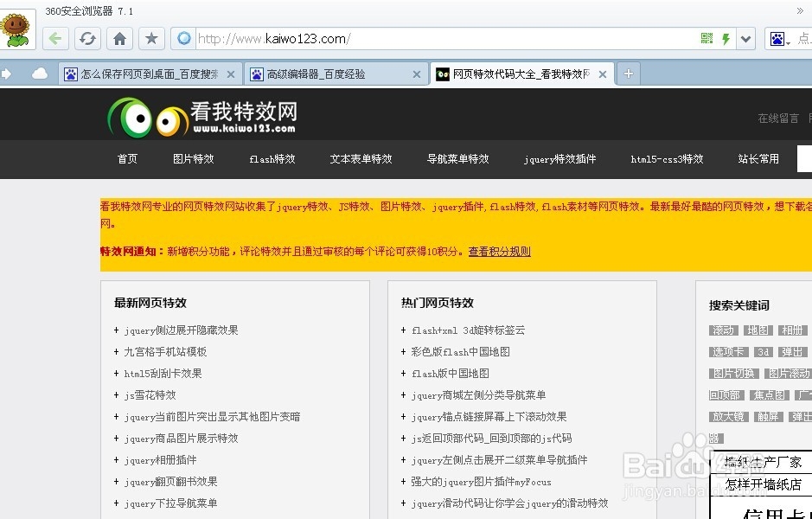Image resolution: width=812 pixels, height=519 pixels.
Task: Click the home icon in the toolbar
Action: 119,38
